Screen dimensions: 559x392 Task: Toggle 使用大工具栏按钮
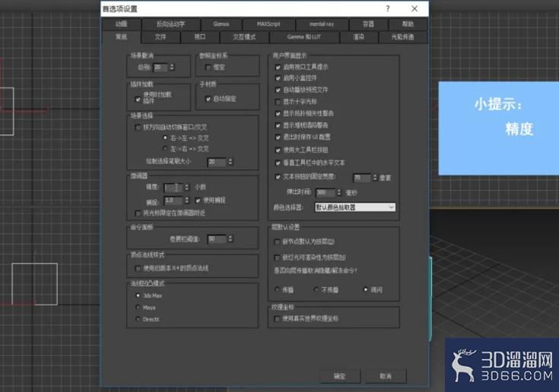[278, 150]
